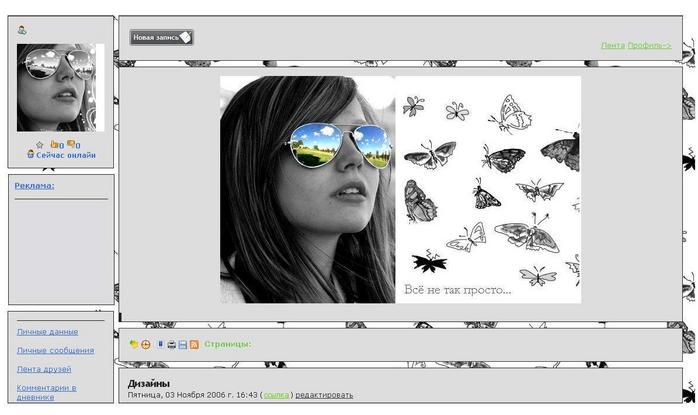Go to Профиль link at top right
Screen dimensions: 698x415
pos(649,45)
